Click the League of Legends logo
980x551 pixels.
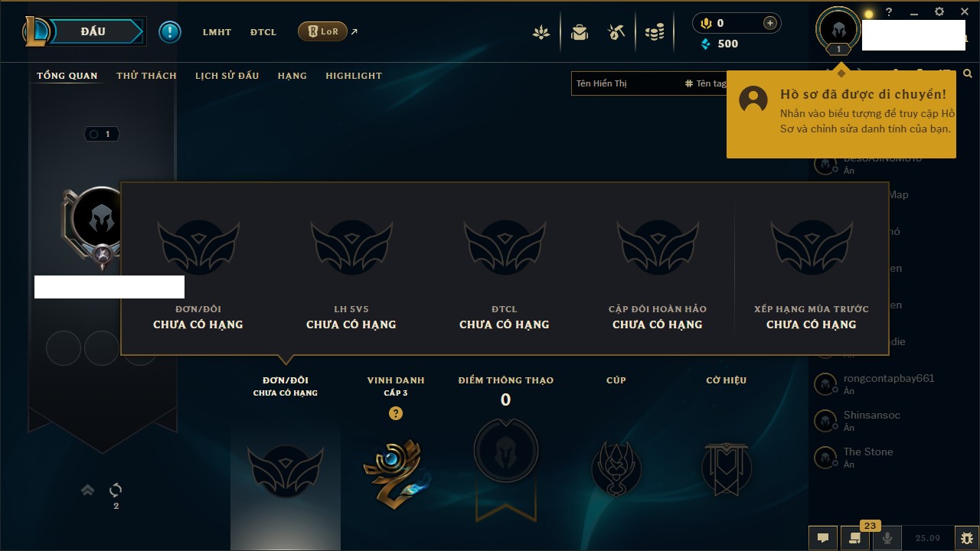click(x=37, y=31)
